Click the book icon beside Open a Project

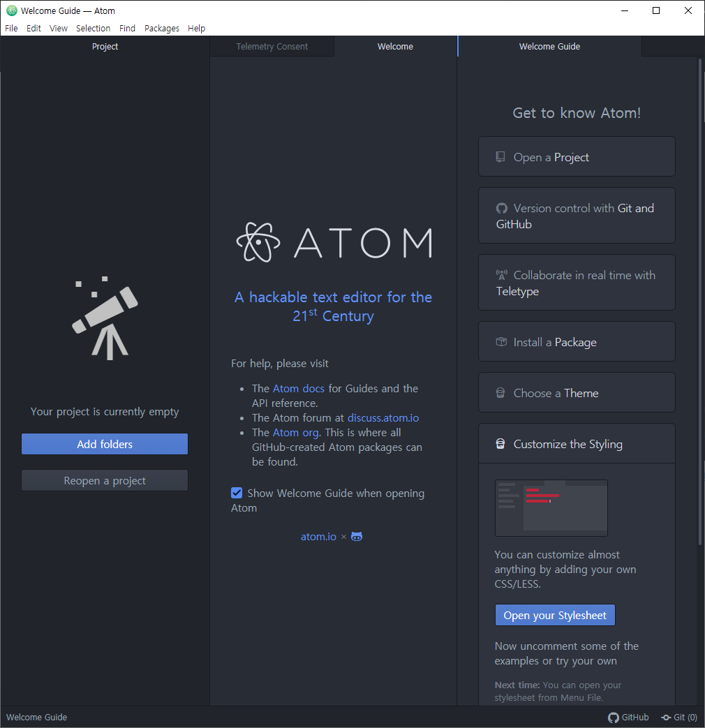500,157
